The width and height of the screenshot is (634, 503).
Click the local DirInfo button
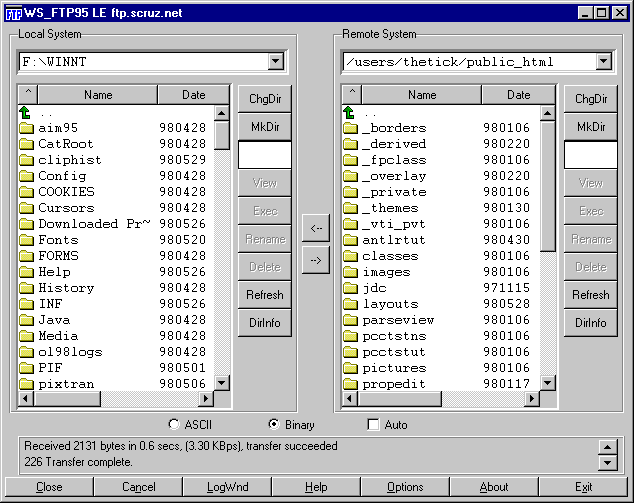point(265,323)
